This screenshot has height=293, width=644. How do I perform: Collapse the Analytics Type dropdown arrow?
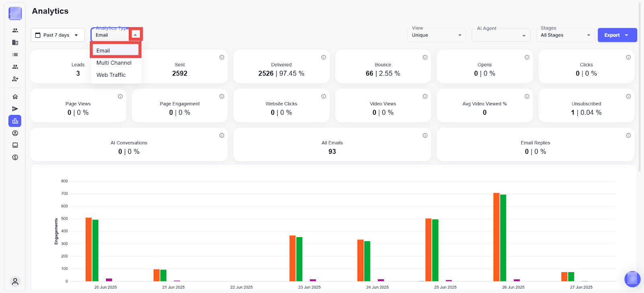pos(135,35)
